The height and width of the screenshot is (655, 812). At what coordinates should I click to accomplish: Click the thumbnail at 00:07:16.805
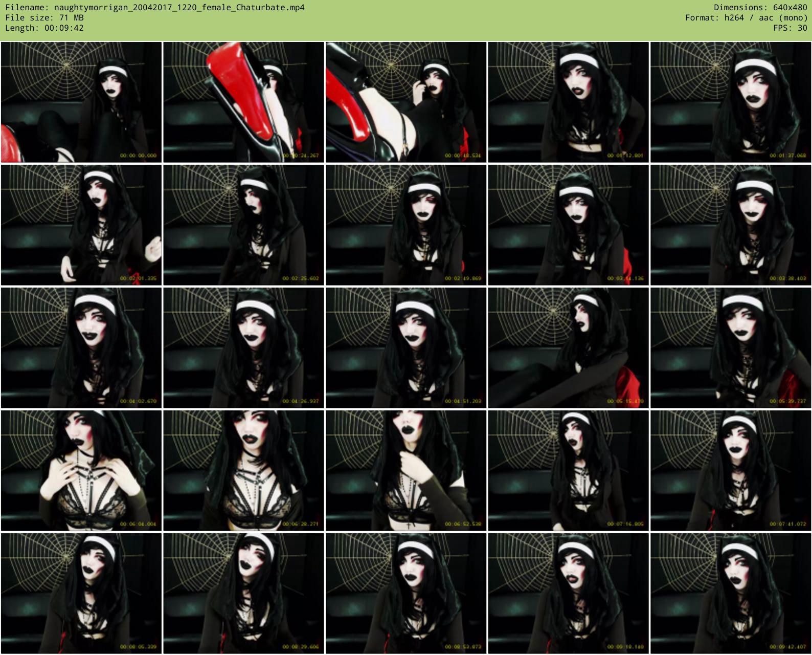click(x=568, y=470)
